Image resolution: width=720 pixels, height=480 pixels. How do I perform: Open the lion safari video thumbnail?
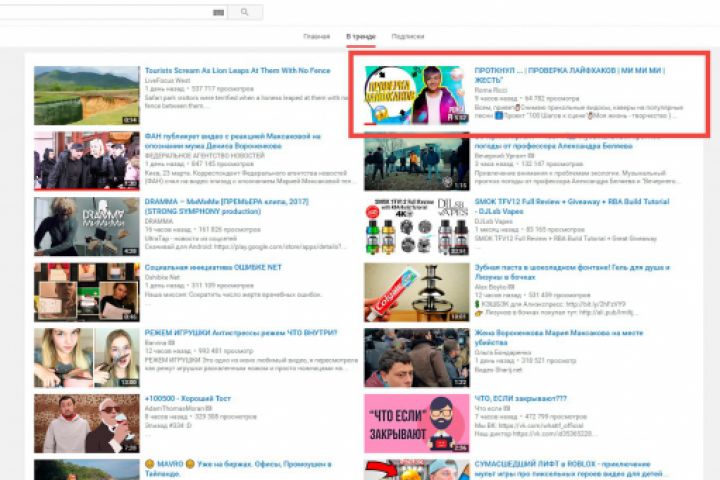(87, 95)
